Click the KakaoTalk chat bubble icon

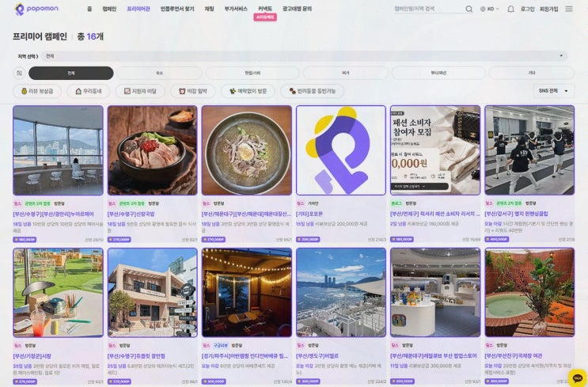coord(577,378)
